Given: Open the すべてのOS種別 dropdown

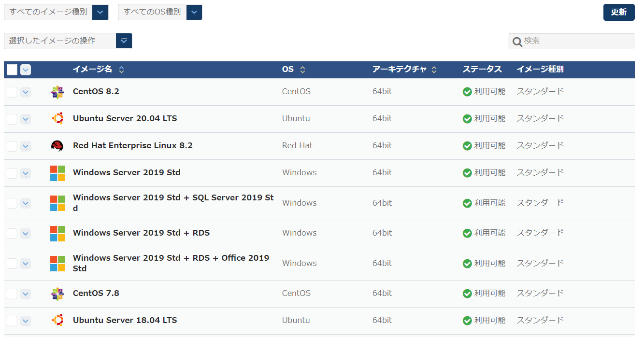Looking at the screenshot, I should tap(194, 12).
